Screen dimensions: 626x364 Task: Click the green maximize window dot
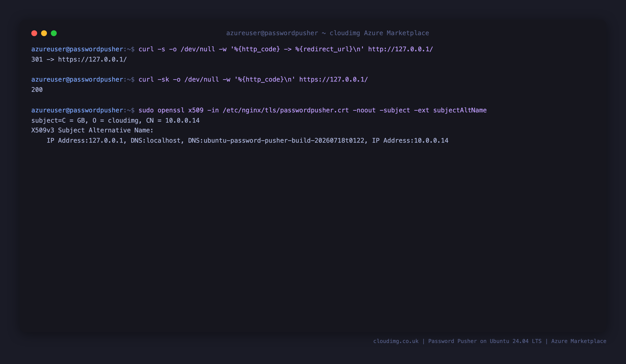54,33
